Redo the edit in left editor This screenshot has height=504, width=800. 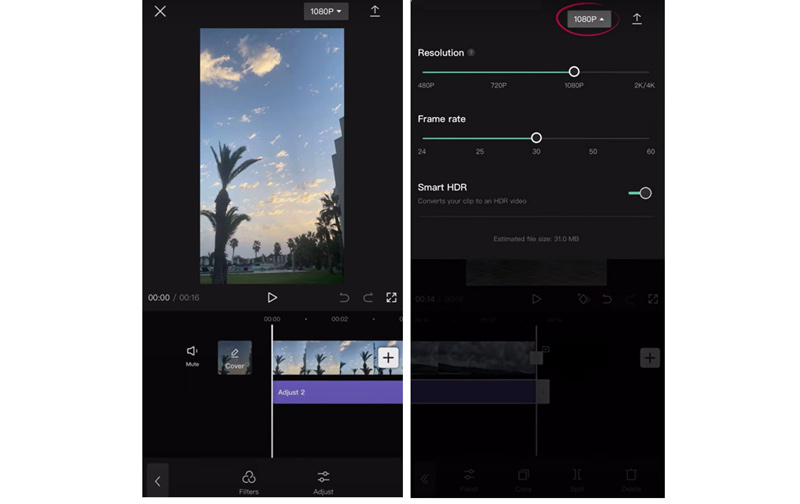(x=368, y=297)
